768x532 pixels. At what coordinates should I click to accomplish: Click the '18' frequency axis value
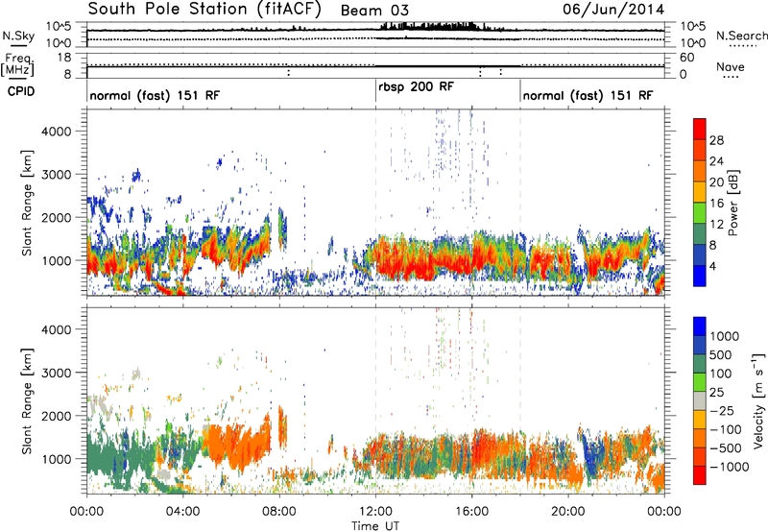click(64, 58)
